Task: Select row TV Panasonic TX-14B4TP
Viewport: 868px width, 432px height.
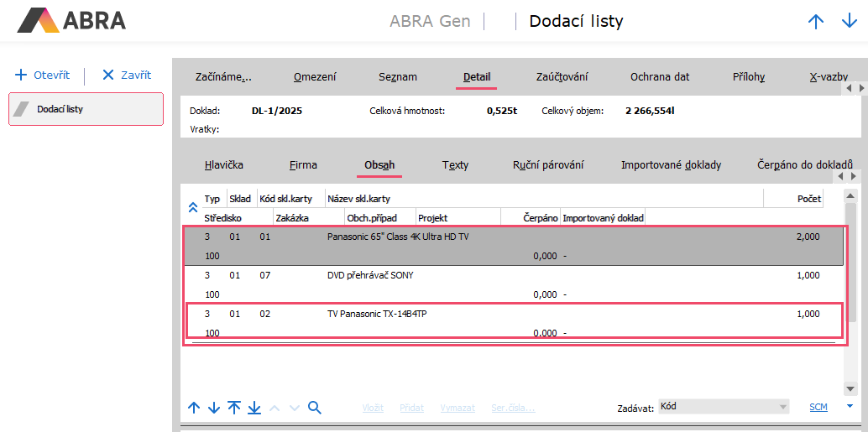Action: pyautogui.click(x=513, y=323)
